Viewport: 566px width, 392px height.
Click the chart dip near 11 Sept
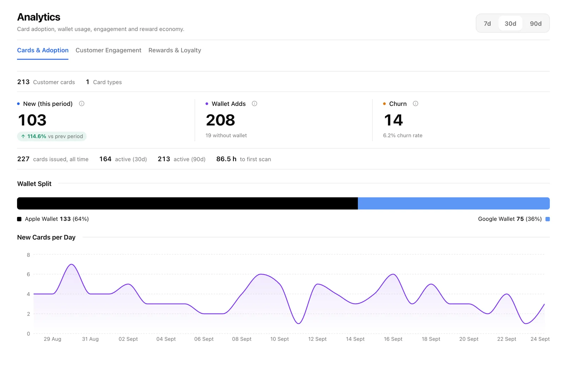point(299,323)
